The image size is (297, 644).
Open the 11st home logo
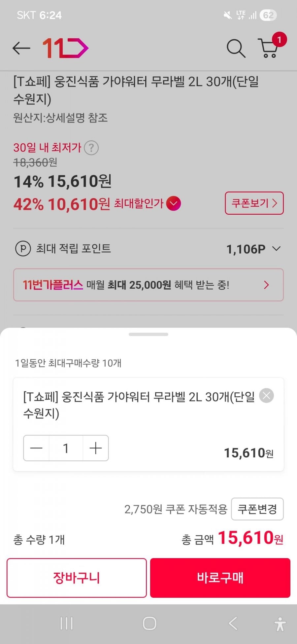tap(65, 48)
